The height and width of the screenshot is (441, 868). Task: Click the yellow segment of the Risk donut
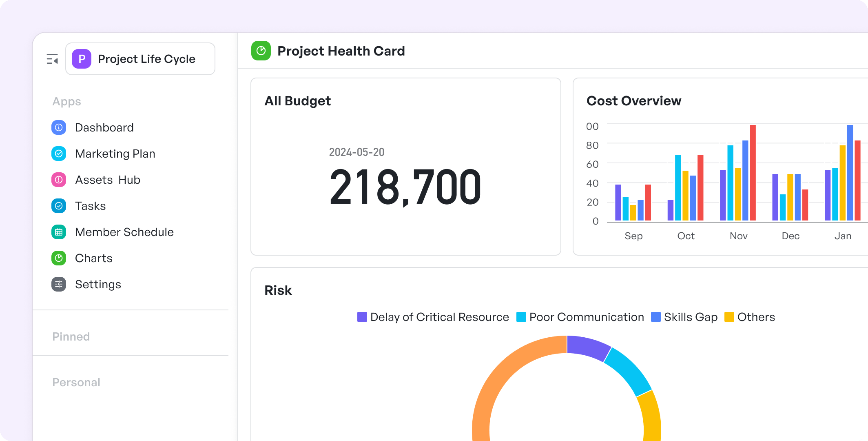pos(651,416)
